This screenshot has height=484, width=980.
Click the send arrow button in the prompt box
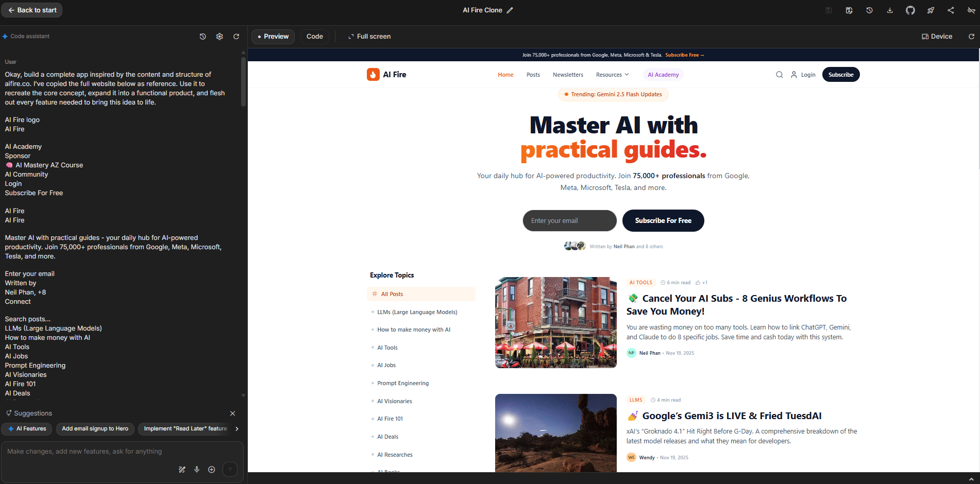(230, 469)
